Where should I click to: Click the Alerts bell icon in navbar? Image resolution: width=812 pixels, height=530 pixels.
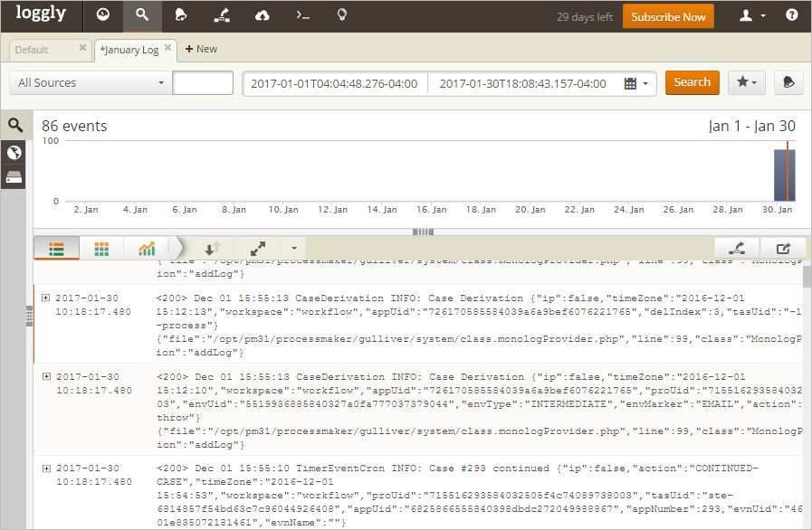click(x=181, y=16)
